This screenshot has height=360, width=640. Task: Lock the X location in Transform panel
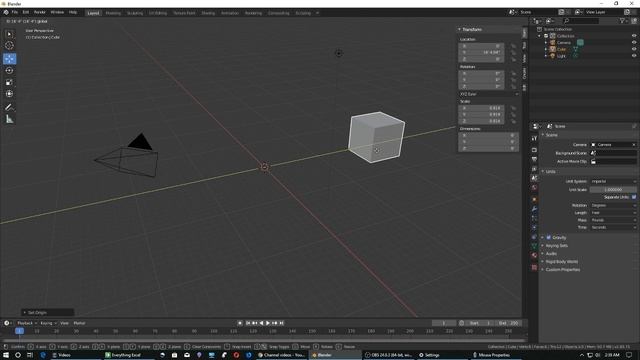(513, 46)
